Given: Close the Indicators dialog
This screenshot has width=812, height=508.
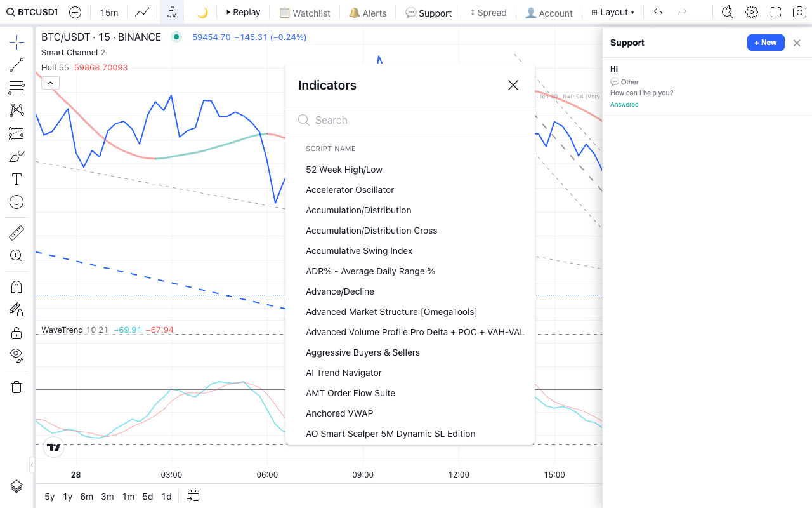Looking at the screenshot, I should 513,85.
